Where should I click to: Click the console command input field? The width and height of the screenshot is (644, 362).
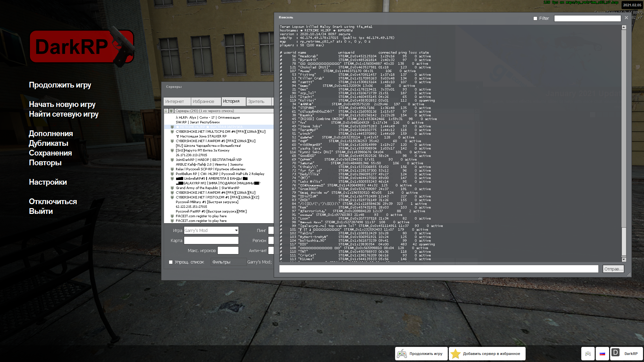pyautogui.click(x=438, y=269)
